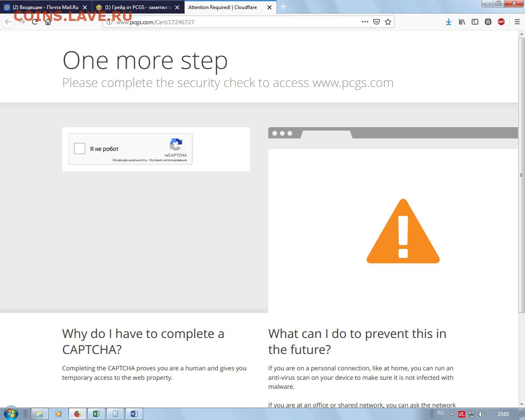Image resolution: width=525 pixels, height=420 pixels.
Task: Click the 23:05 clock in the taskbar
Action: (x=503, y=414)
